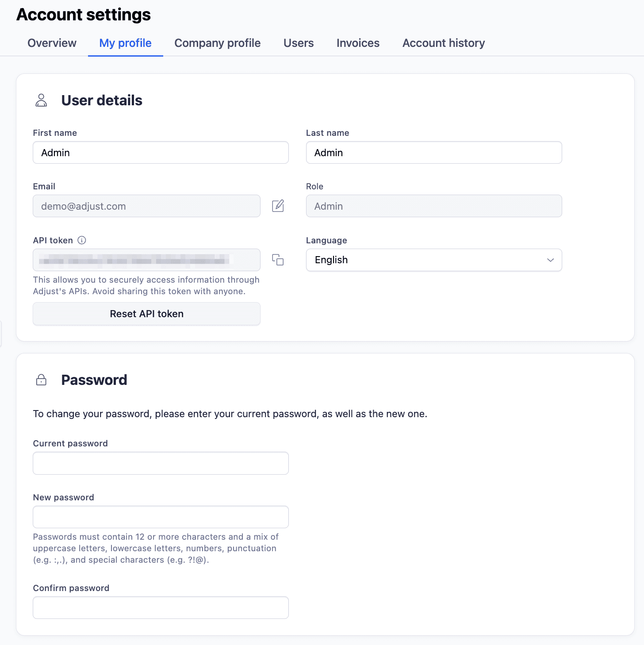Click the Account settings page title
Screen dimensions: 644x645
[84, 15]
